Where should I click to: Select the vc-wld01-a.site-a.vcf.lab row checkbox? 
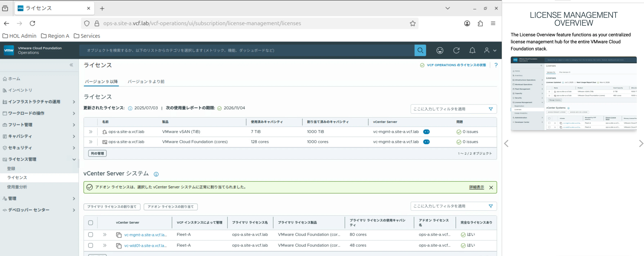(91, 245)
